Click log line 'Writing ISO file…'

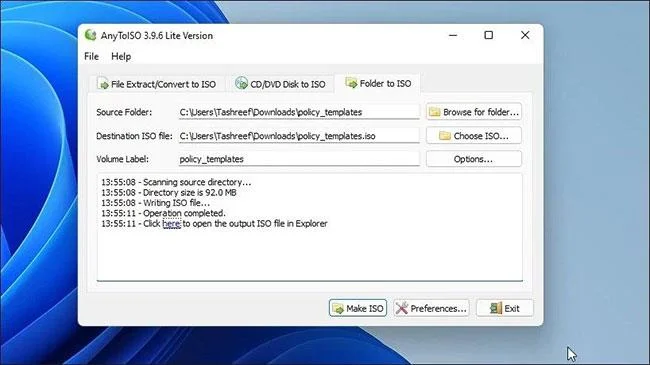pyautogui.click(x=155, y=203)
